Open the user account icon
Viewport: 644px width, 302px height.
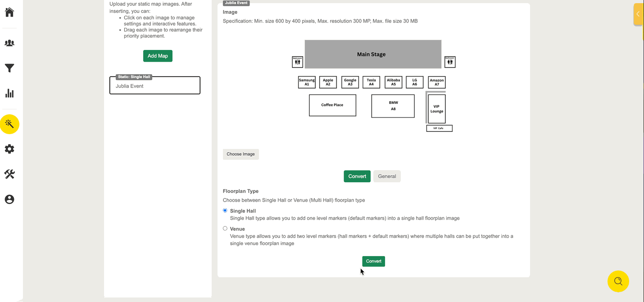coord(9,199)
